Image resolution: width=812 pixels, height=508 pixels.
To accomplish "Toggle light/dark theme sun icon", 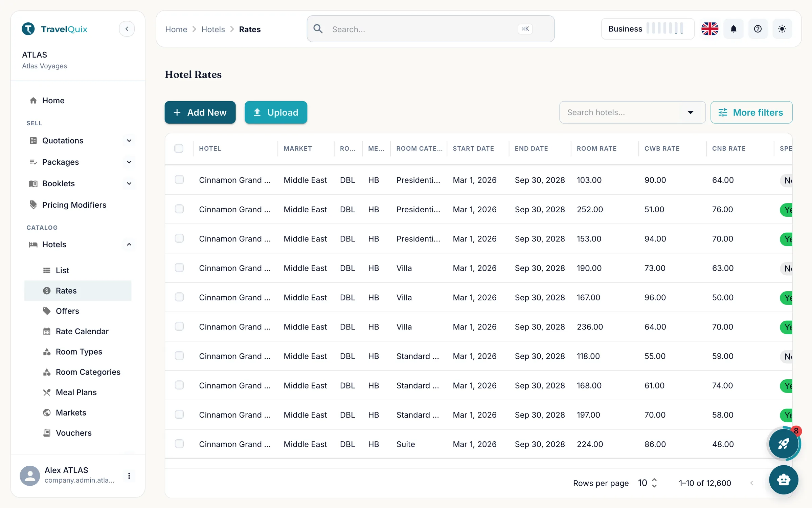I will [782, 29].
